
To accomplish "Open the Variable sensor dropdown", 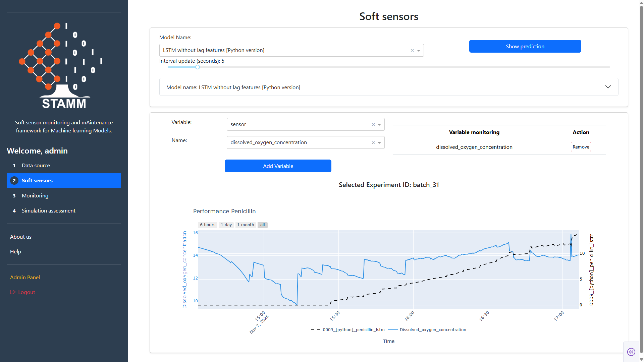I will (x=379, y=125).
